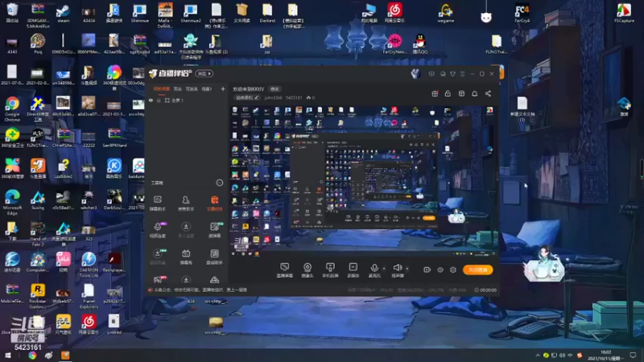The height and width of the screenshot is (362, 644).
Task: Switch to the second scene tab
Action: [x=178, y=88]
